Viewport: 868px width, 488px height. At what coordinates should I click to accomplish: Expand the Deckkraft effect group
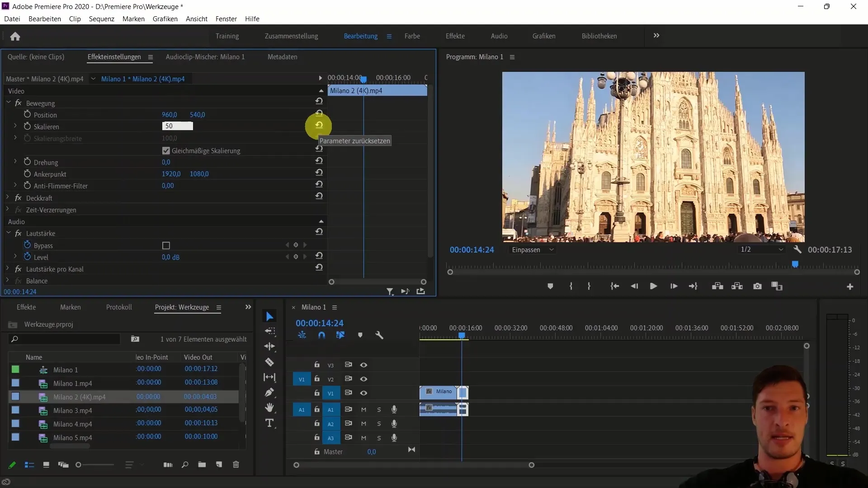click(8, 197)
